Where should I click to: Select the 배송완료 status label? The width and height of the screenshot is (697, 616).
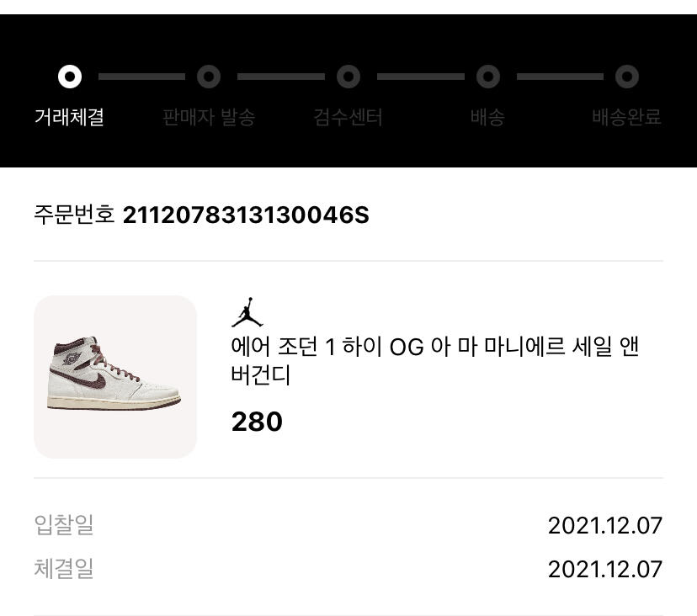click(x=627, y=117)
